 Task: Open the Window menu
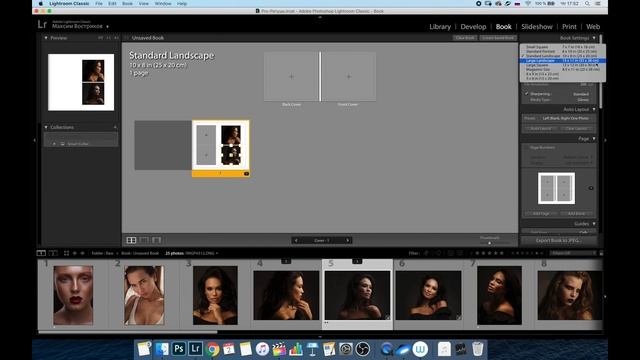[163, 4]
